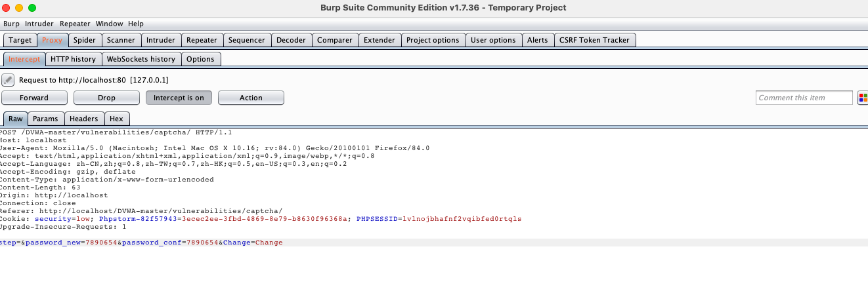Viewport: 868px width, 293px height.
Task: Forward the intercepted request
Action: click(x=34, y=98)
